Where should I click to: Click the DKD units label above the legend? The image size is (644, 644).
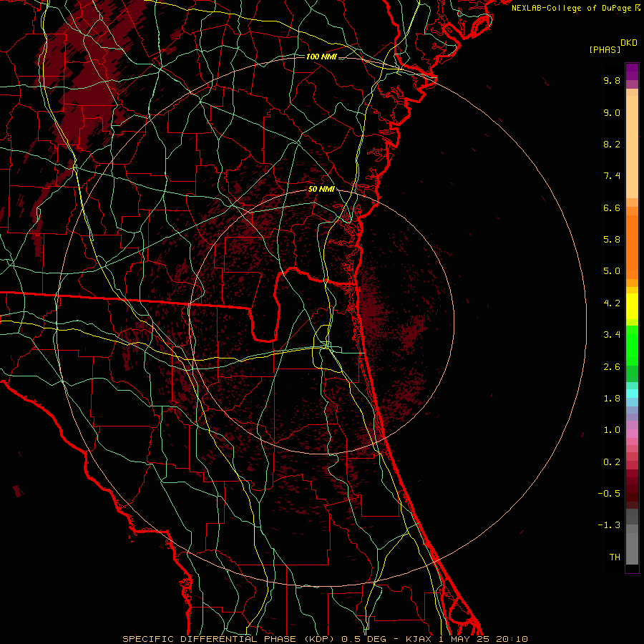(x=629, y=43)
